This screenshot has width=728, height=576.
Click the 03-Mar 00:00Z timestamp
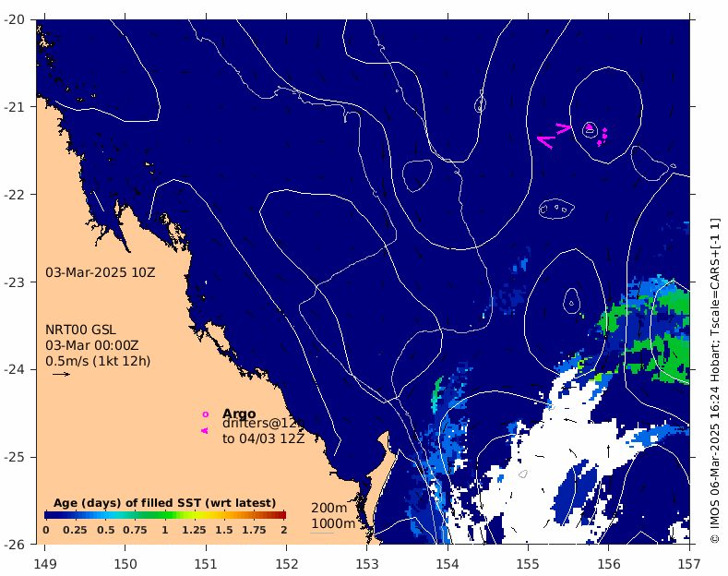coord(92,345)
